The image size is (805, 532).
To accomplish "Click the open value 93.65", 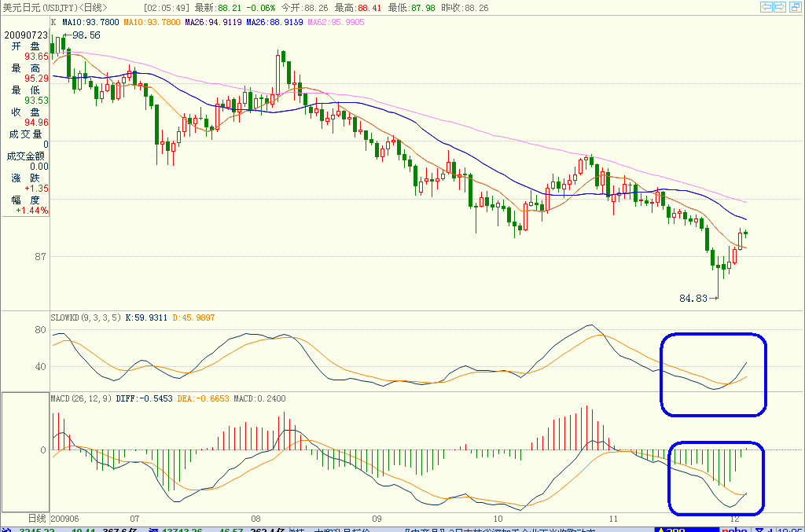I will 36,57.
